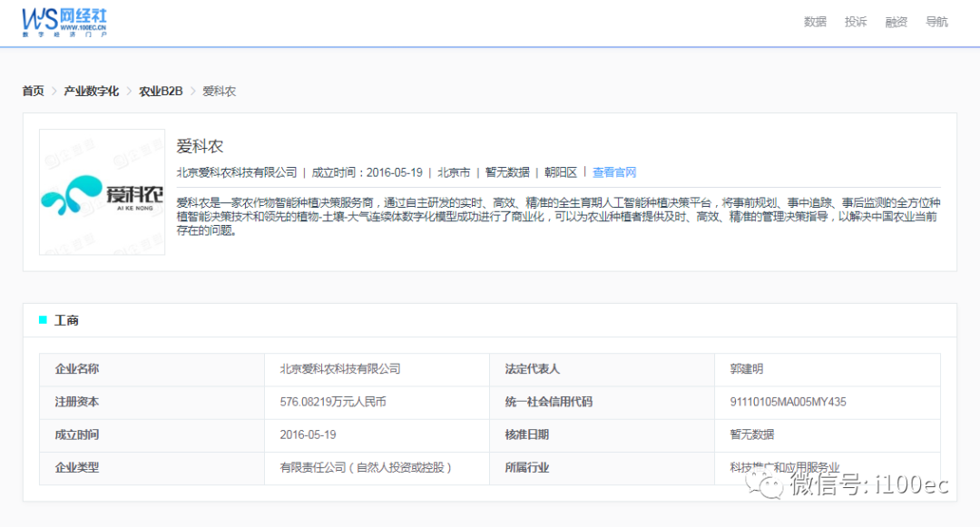Viewport: 980px width, 527px height.
Task: Click the 企业类型 label cell
Action: pos(152,468)
